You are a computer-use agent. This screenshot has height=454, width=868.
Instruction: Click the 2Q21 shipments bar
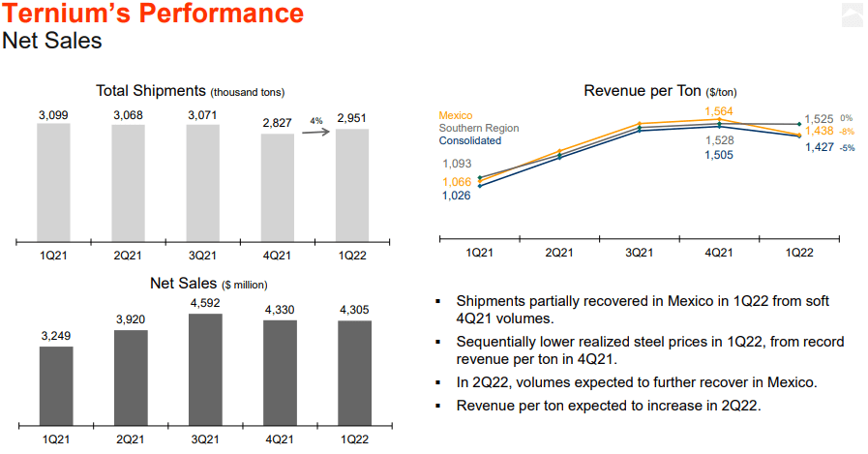(x=129, y=183)
